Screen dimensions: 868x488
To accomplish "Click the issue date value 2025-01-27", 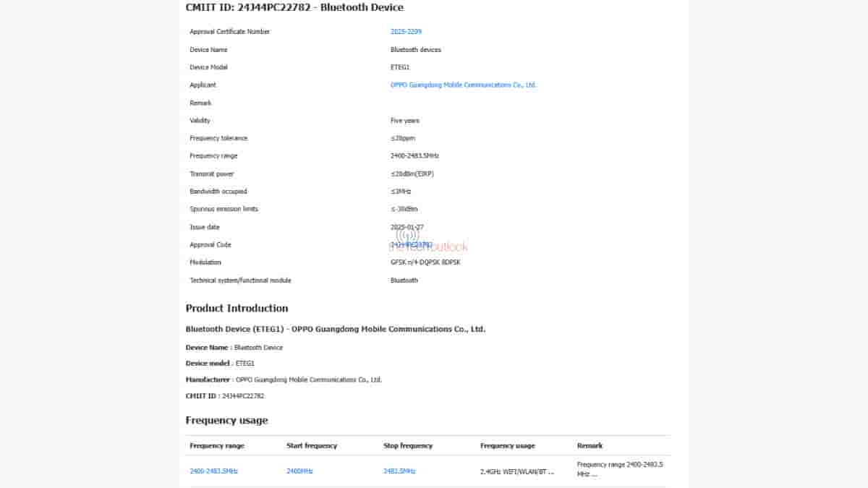I will [x=407, y=227].
